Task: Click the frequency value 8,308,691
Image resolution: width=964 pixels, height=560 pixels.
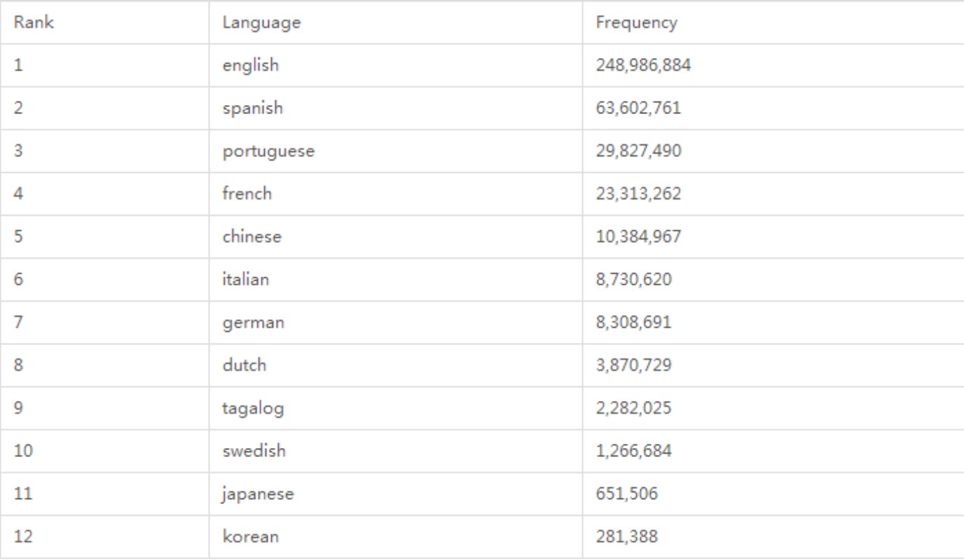Action: pyautogui.click(x=633, y=323)
